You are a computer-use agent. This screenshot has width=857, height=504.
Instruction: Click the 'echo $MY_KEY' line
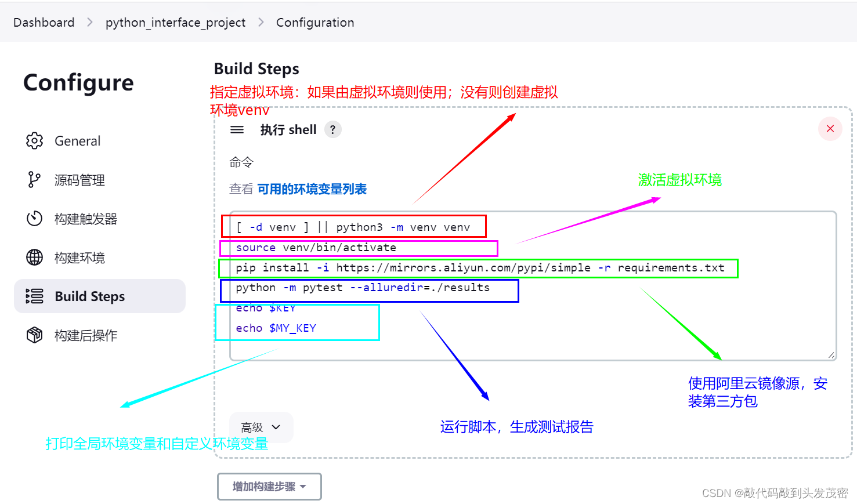coord(276,328)
